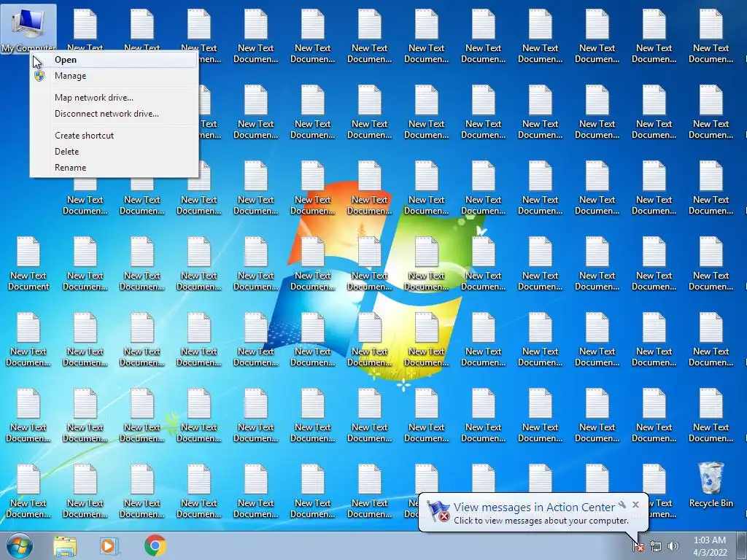The width and height of the screenshot is (747, 560).
Task: Select Map network drive... menu entry
Action: [114, 98]
